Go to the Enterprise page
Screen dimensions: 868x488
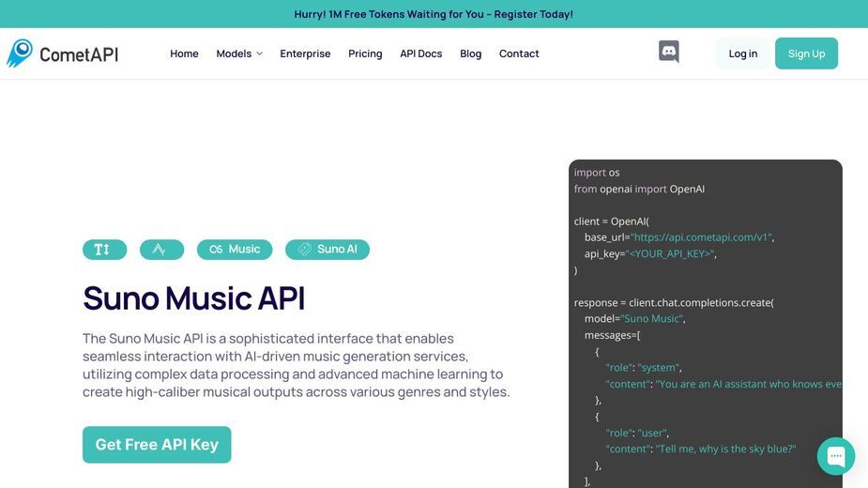(305, 53)
